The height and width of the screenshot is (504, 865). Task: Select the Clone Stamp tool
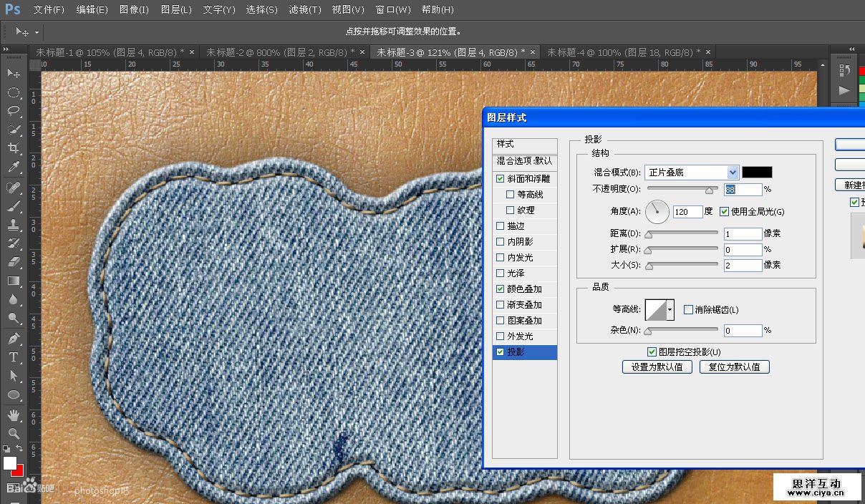(x=14, y=224)
